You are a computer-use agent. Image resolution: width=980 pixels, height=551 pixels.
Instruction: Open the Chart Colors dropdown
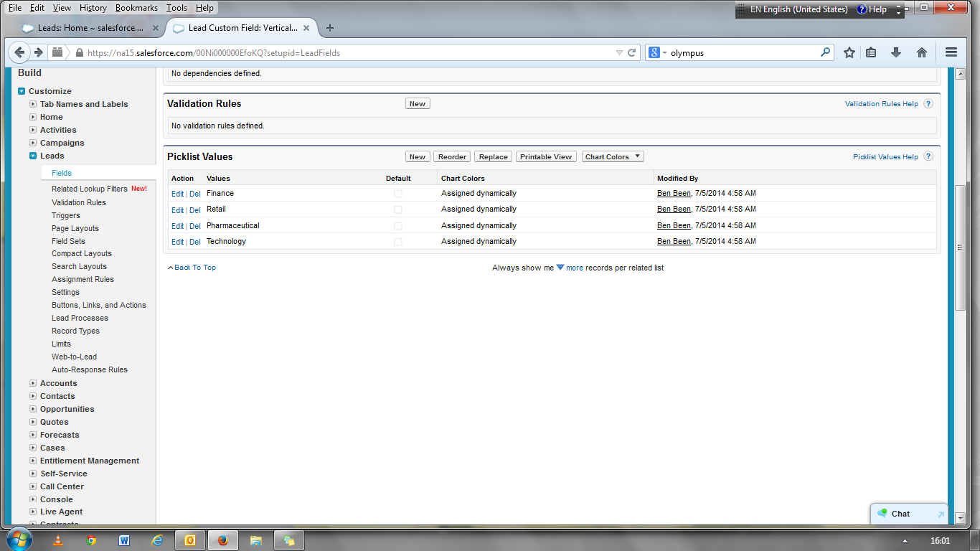coord(613,156)
